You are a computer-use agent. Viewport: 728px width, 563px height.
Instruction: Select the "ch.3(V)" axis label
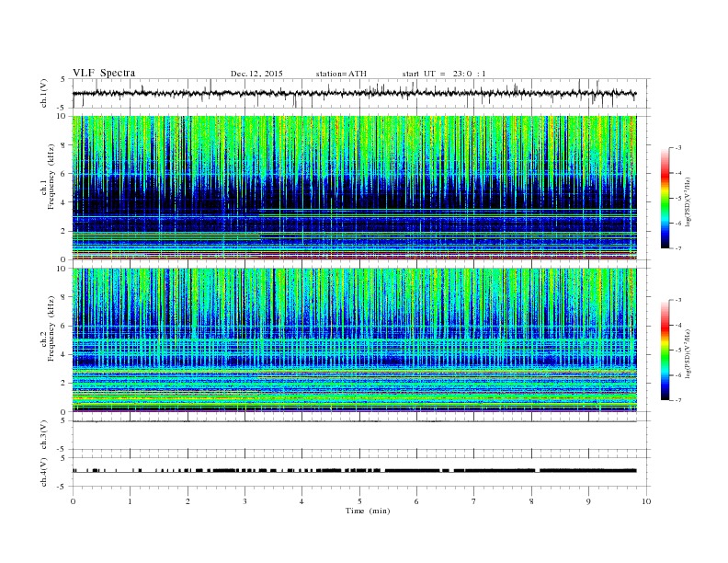tap(44, 435)
